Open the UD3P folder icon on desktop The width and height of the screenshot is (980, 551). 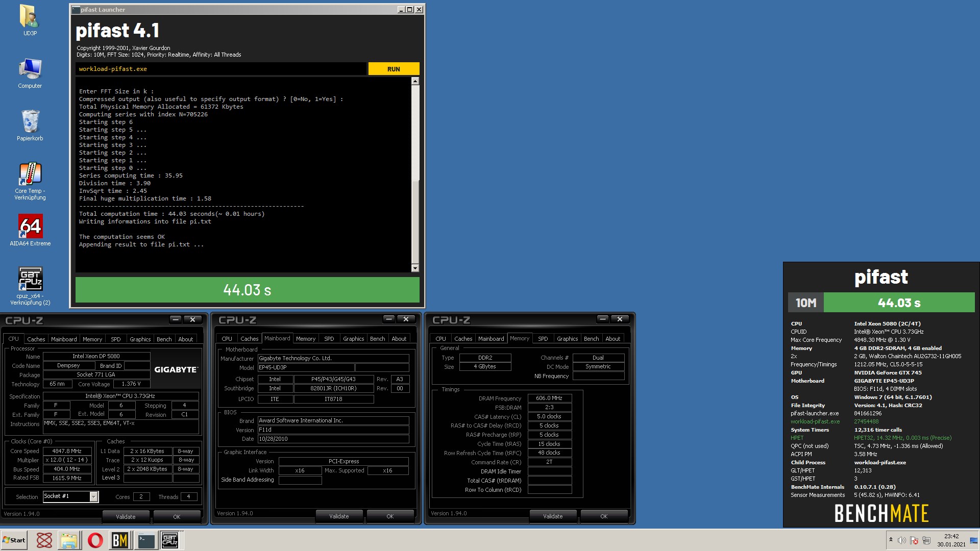[x=30, y=19]
